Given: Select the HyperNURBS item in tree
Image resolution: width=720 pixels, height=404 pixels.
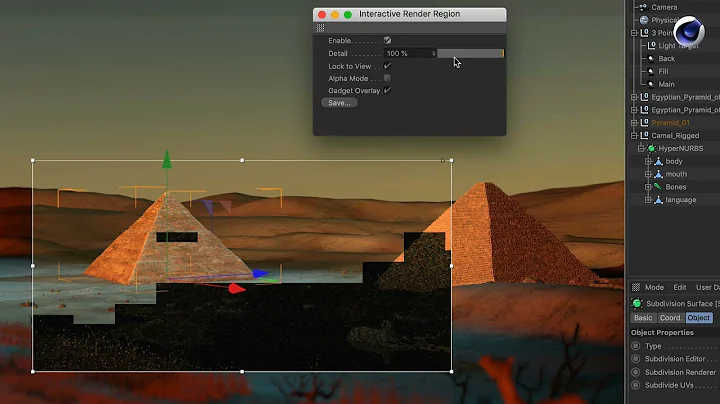Looking at the screenshot, I should pos(681,148).
